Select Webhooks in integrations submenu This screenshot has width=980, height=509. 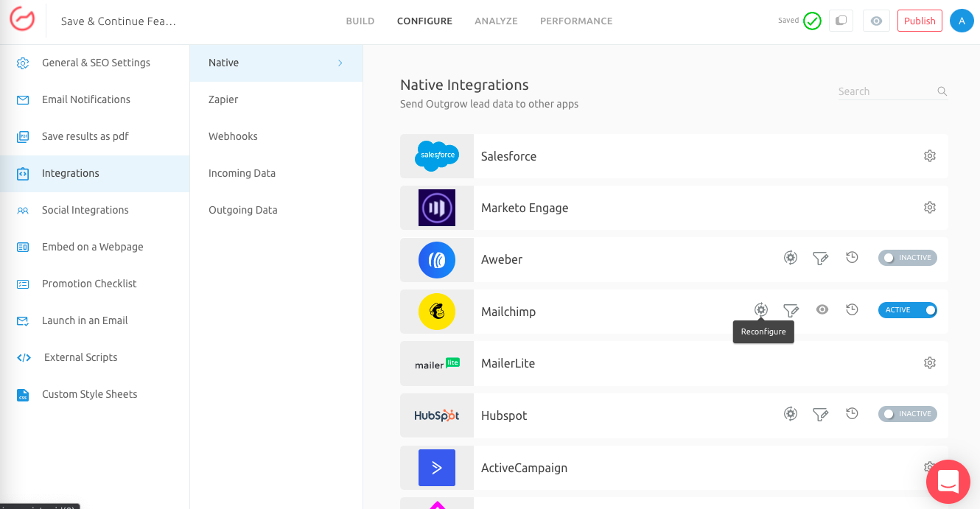pos(276,136)
